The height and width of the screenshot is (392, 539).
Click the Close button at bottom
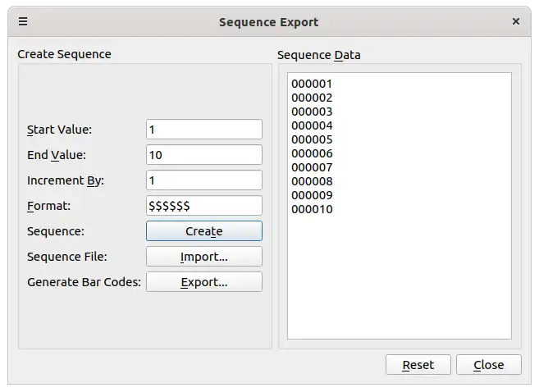click(x=488, y=365)
